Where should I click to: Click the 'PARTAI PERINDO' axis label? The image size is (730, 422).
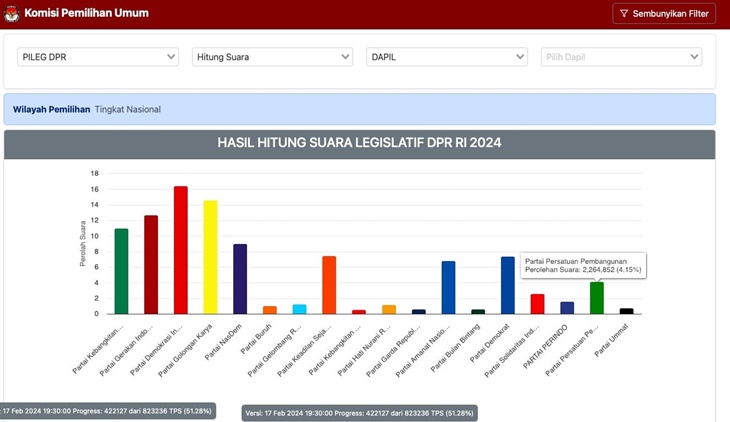[x=546, y=347]
